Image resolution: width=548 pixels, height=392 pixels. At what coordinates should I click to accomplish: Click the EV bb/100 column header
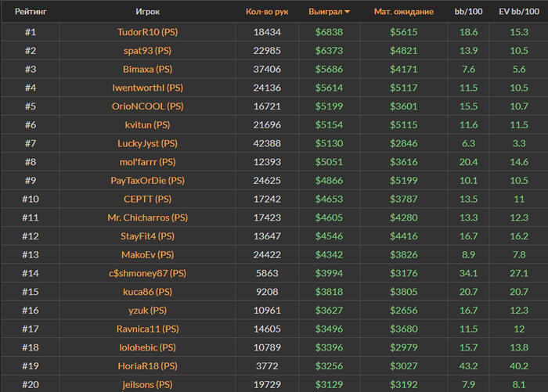click(x=518, y=12)
